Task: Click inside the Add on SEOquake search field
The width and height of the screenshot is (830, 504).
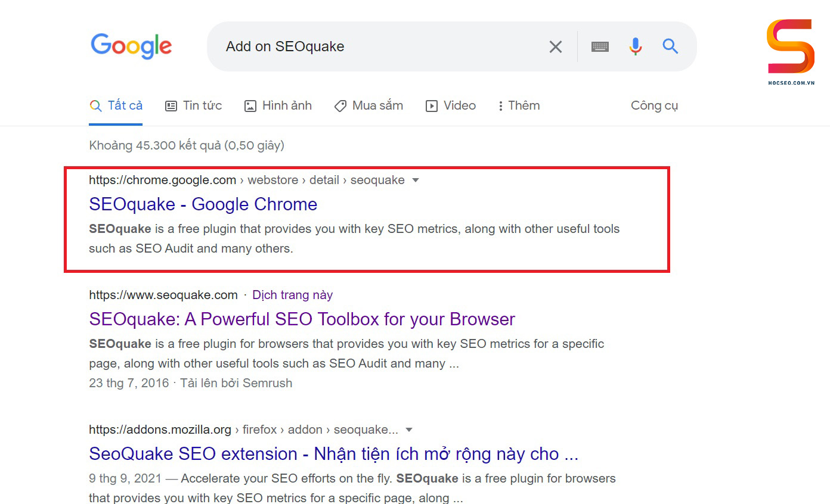Action: [x=382, y=46]
